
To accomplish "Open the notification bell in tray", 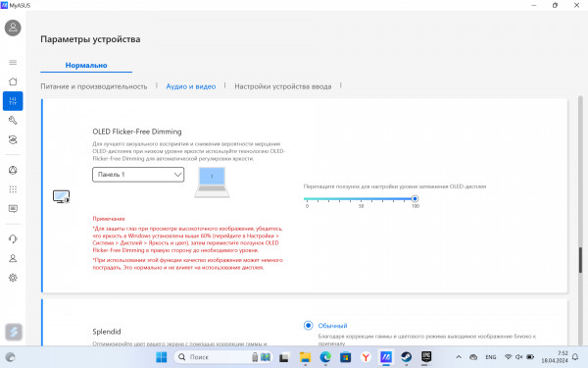I will tap(575, 357).
